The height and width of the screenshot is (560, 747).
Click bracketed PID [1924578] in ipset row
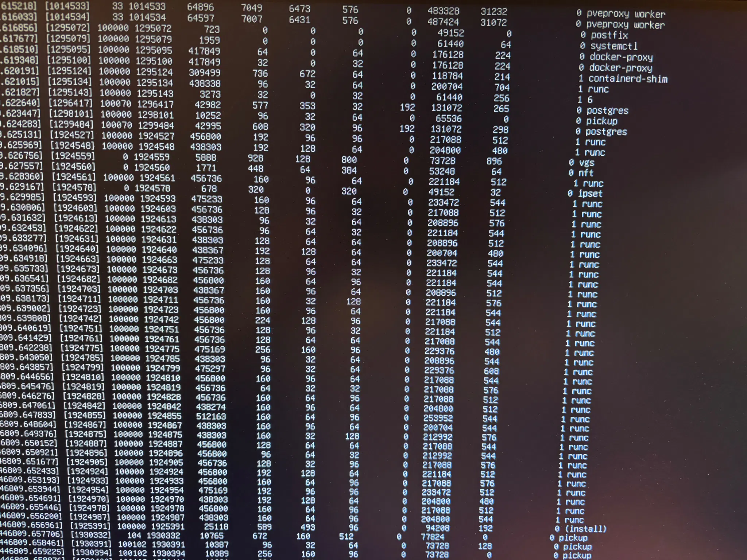(74, 188)
